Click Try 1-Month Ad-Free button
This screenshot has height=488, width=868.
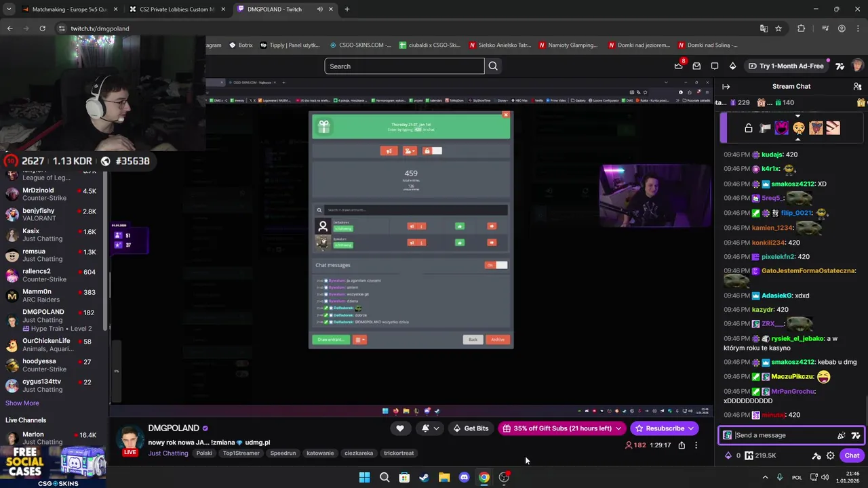click(787, 66)
